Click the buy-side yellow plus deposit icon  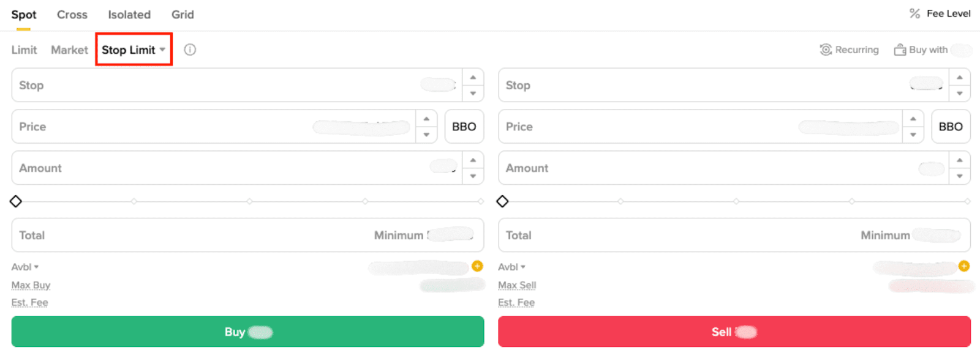(477, 266)
